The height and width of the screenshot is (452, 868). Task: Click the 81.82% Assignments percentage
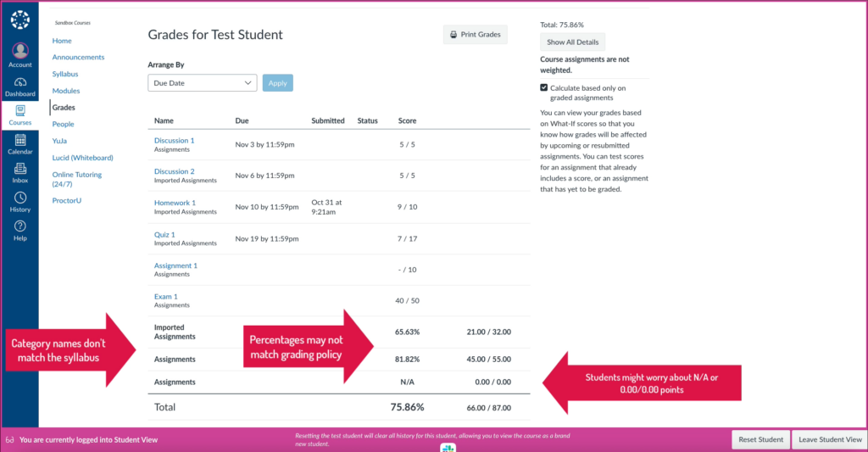pos(407,359)
